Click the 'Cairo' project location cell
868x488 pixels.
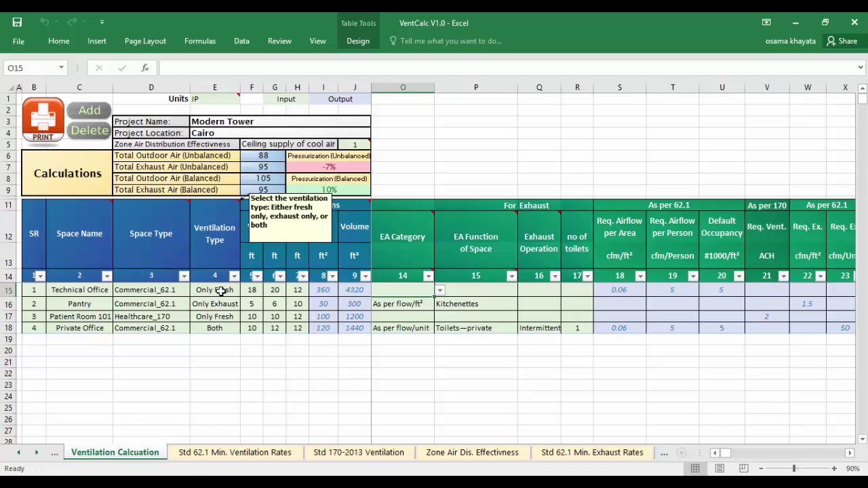click(x=280, y=133)
